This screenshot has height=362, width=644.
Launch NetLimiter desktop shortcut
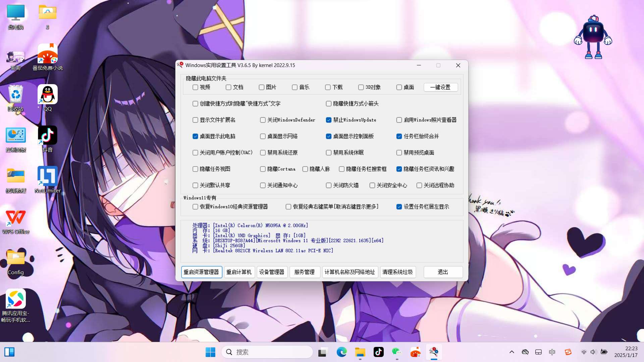47,180
